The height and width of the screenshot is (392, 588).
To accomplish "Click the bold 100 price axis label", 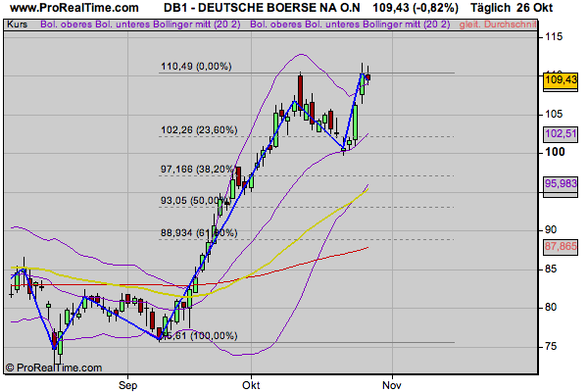I will [x=555, y=152].
